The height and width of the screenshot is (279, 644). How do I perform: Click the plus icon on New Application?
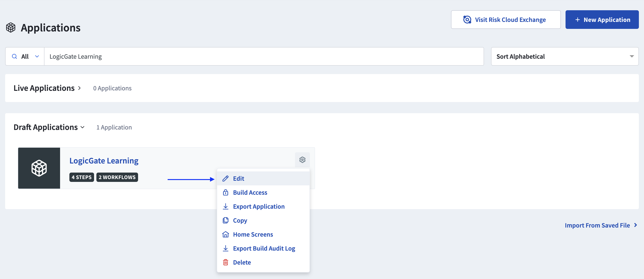[577, 20]
